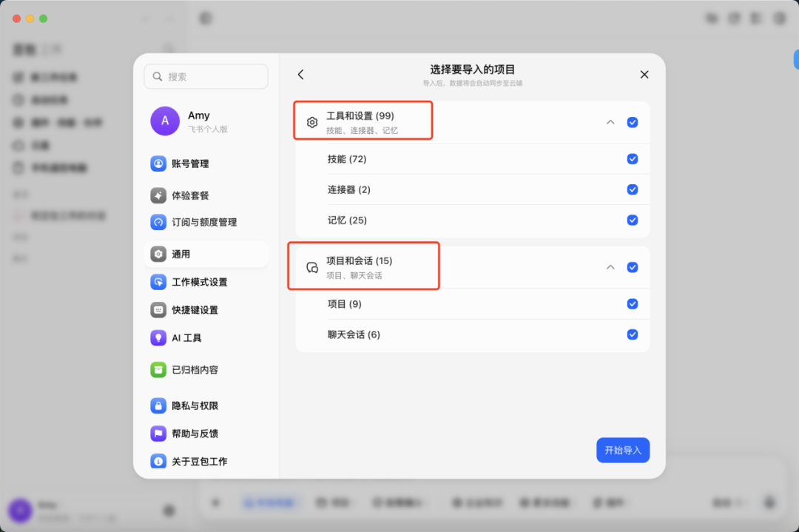
Task: Click the AI 工具 lightbulb icon
Action: pos(158,338)
